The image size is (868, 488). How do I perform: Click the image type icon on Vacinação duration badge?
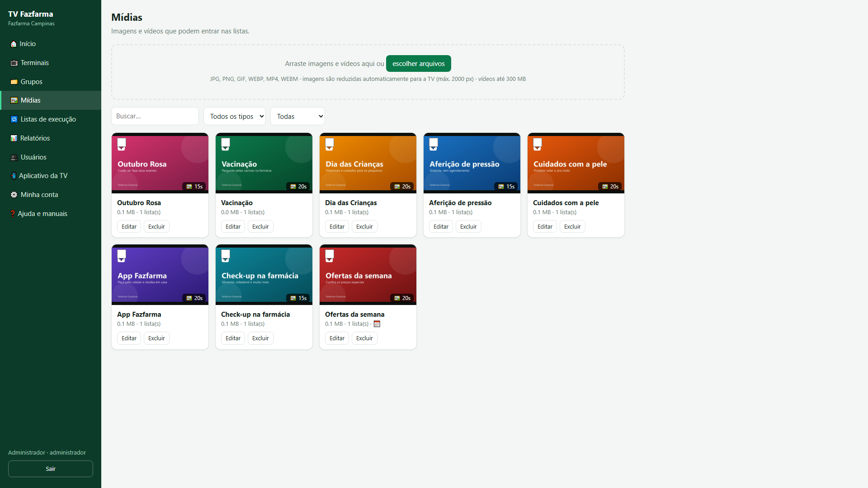pyautogui.click(x=293, y=187)
